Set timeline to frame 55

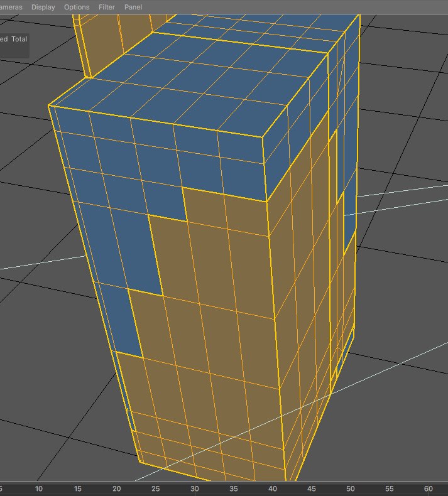[x=389, y=488]
